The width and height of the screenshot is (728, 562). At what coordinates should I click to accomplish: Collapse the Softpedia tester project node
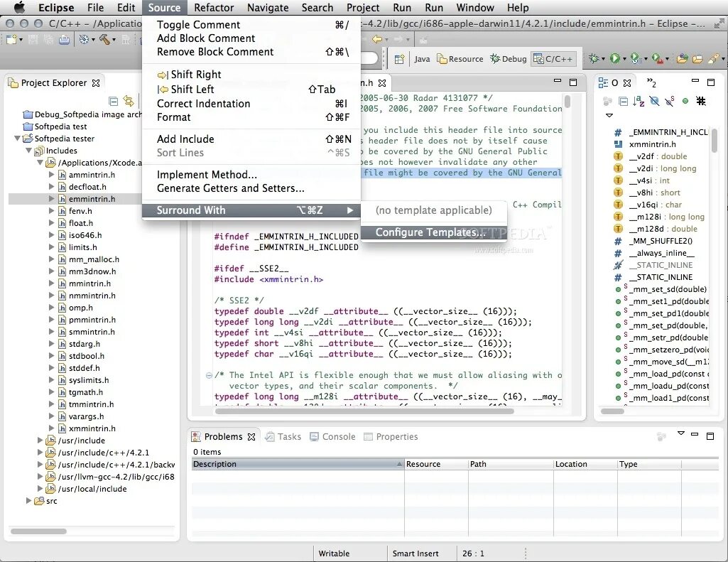(18, 139)
